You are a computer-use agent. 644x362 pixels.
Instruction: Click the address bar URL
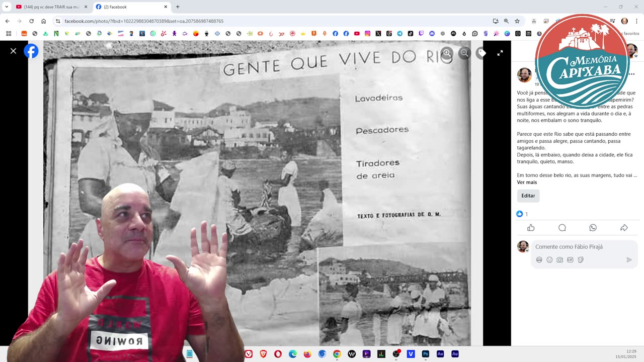[144, 21]
